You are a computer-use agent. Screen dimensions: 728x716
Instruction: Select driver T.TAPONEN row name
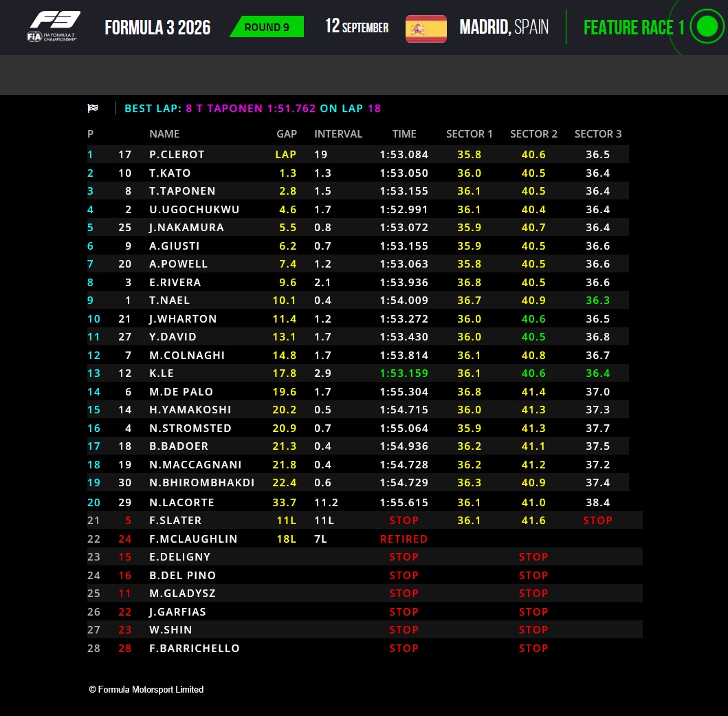(x=182, y=191)
